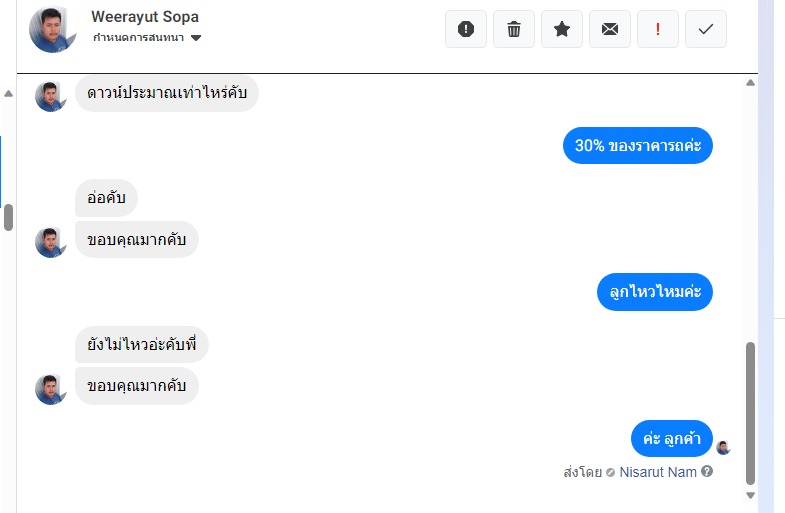Flag conversation with red exclamation icon
785x513 pixels.
pos(658,29)
